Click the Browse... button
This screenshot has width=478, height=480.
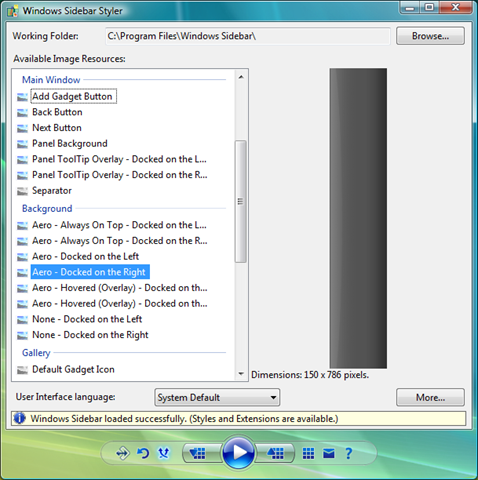[x=430, y=36]
